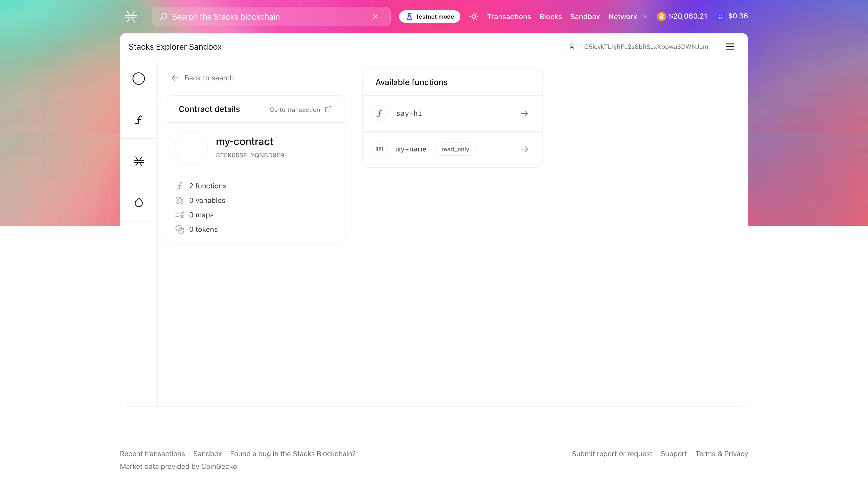868x488 pixels.
Task: Open the function call sidebar icon
Action: coord(138,120)
